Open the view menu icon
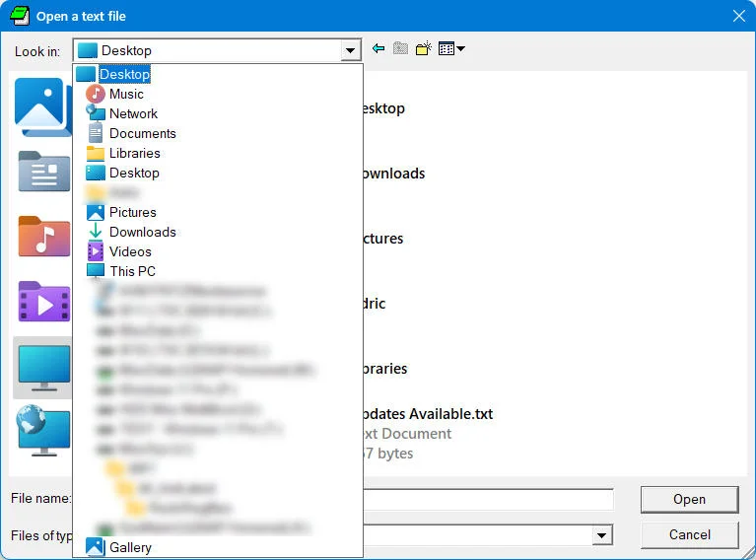756x560 pixels. (451, 48)
